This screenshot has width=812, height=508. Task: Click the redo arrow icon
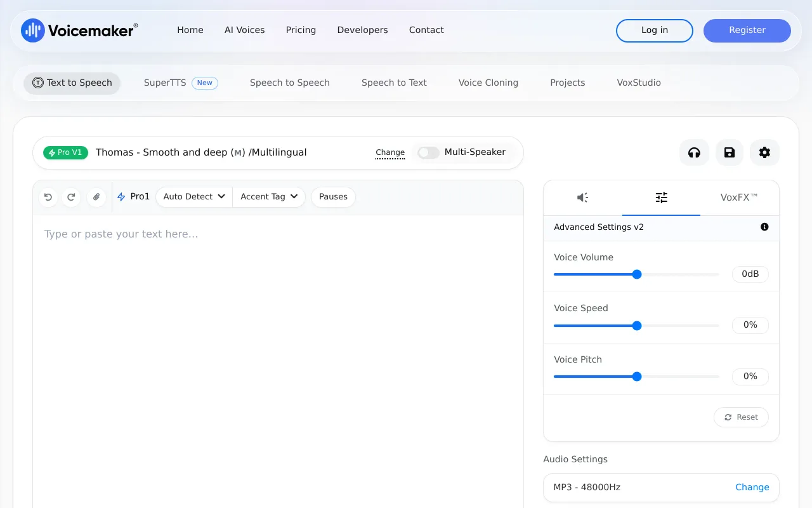coord(71,197)
